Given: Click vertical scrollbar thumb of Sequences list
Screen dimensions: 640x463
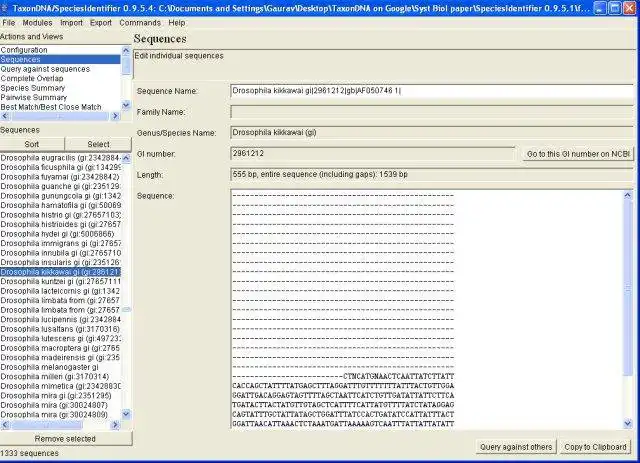Looking at the screenshot, I should point(126,309).
